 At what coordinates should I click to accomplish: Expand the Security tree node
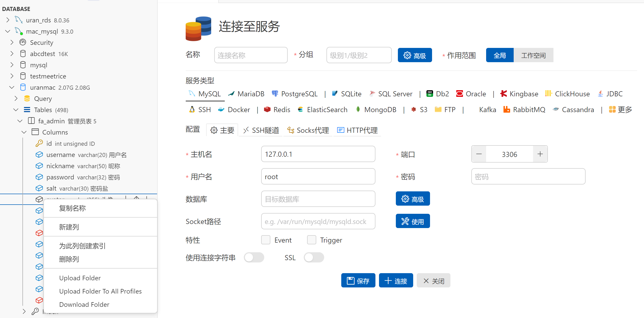[12, 43]
